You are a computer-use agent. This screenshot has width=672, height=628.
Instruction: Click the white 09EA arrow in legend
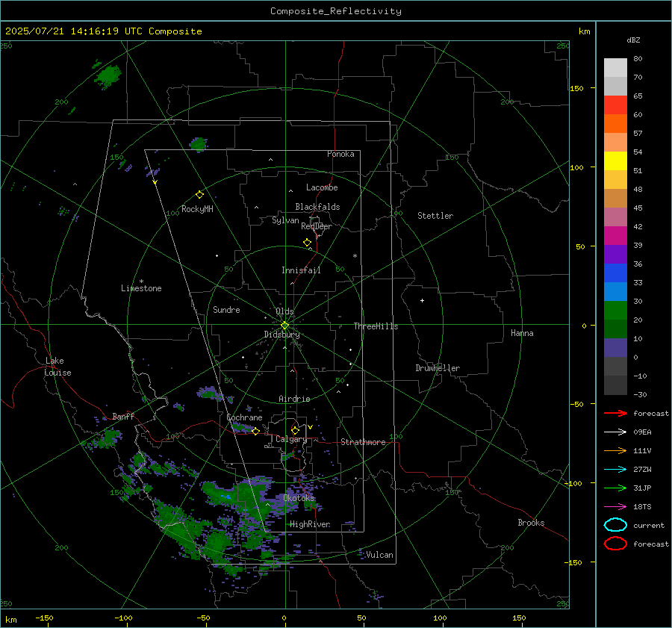click(615, 432)
